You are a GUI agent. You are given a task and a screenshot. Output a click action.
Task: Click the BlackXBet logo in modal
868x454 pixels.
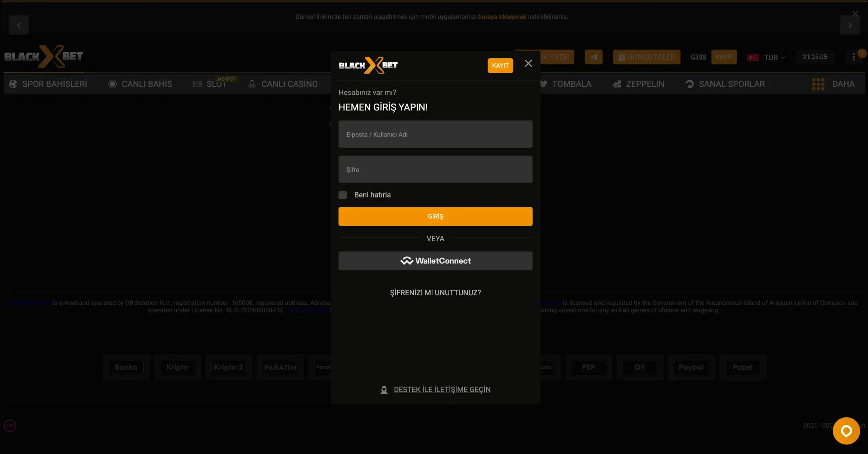tap(368, 65)
